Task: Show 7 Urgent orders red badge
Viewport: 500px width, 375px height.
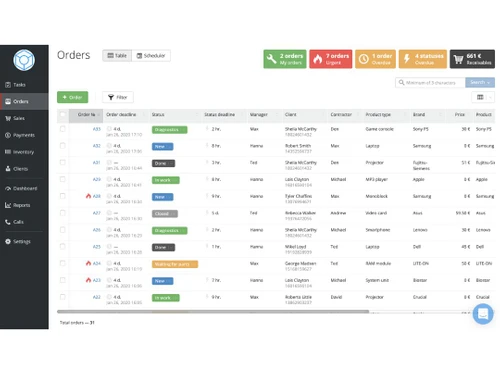Action: (330, 59)
